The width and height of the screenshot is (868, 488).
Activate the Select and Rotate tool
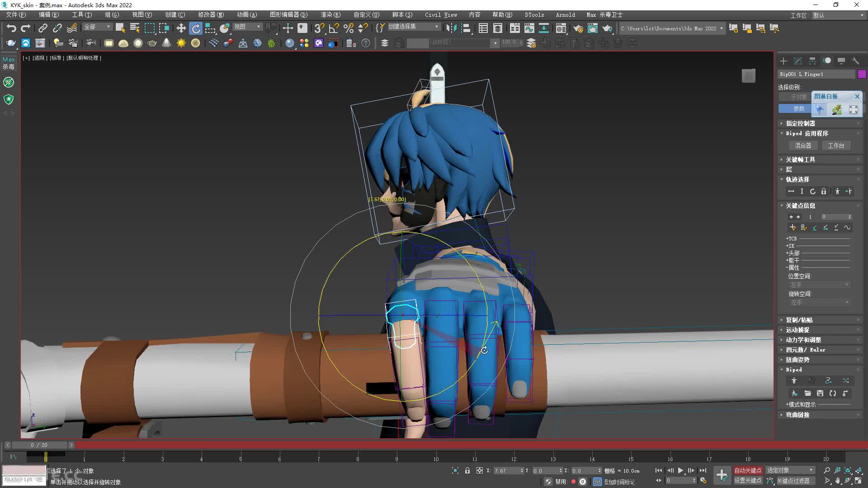tap(196, 28)
